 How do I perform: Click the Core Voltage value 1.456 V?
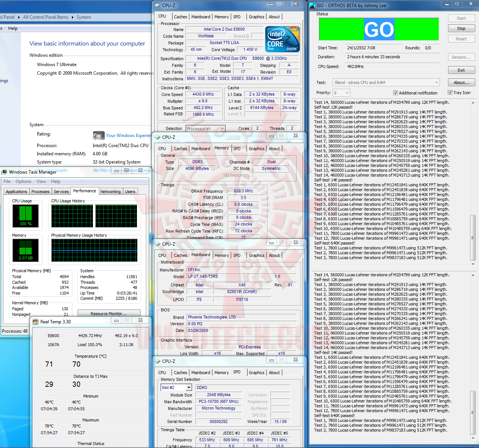250,49
